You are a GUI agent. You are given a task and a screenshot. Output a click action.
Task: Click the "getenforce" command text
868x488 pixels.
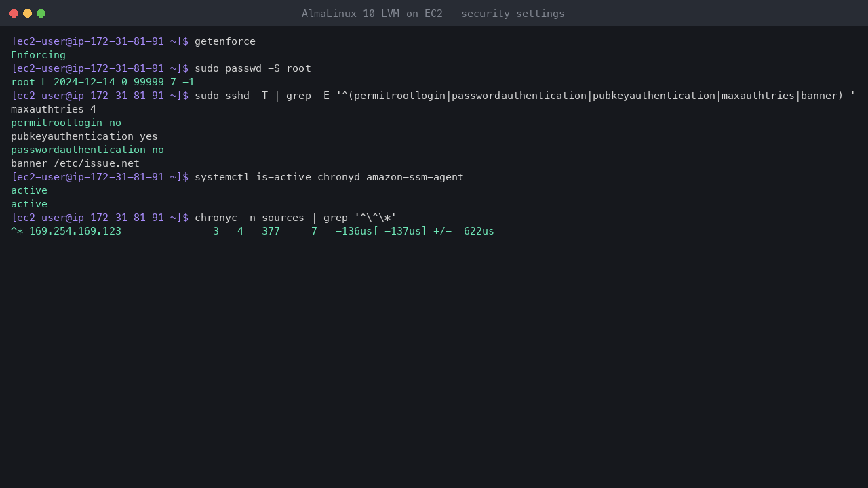pos(225,41)
